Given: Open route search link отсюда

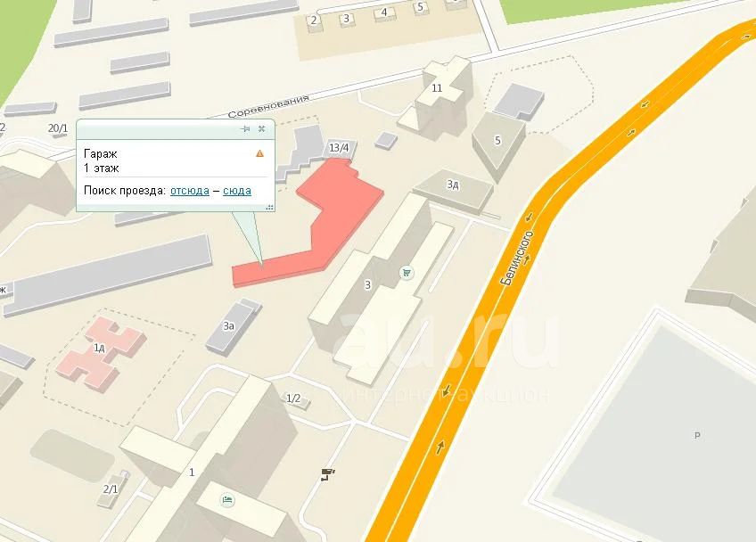Looking at the screenshot, I should tap(190, 191).
